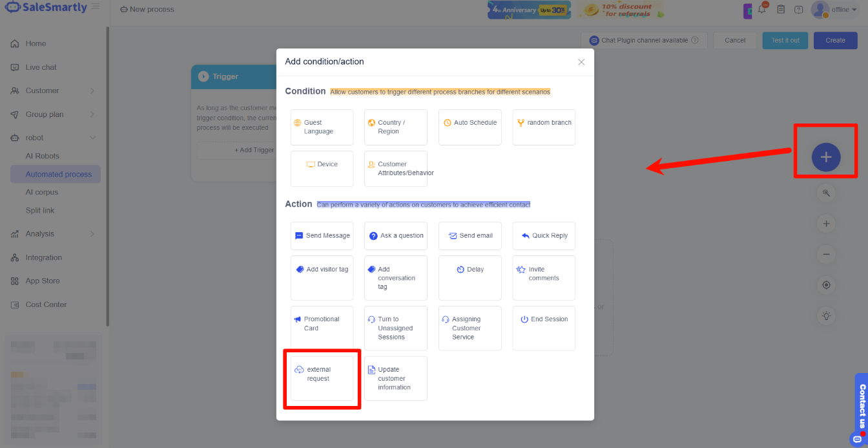868x448 pixels.
Task: Click the Test it out button
Action: coord(785,40)
